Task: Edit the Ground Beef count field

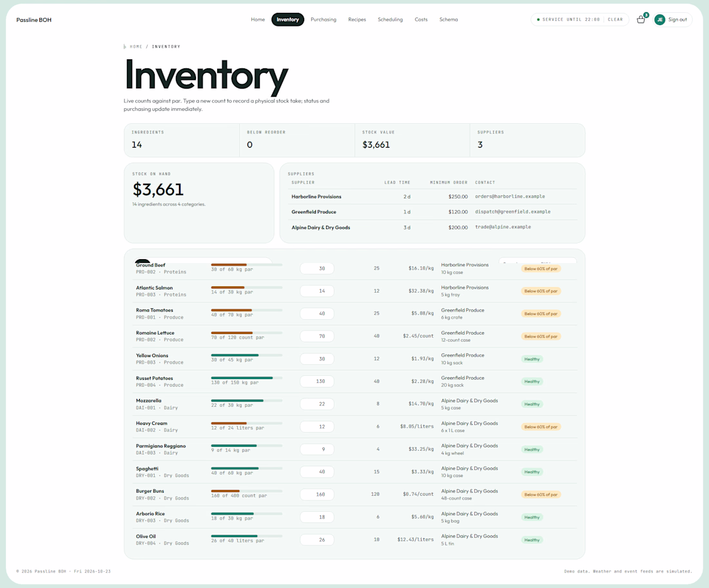Action: point(317,268)
